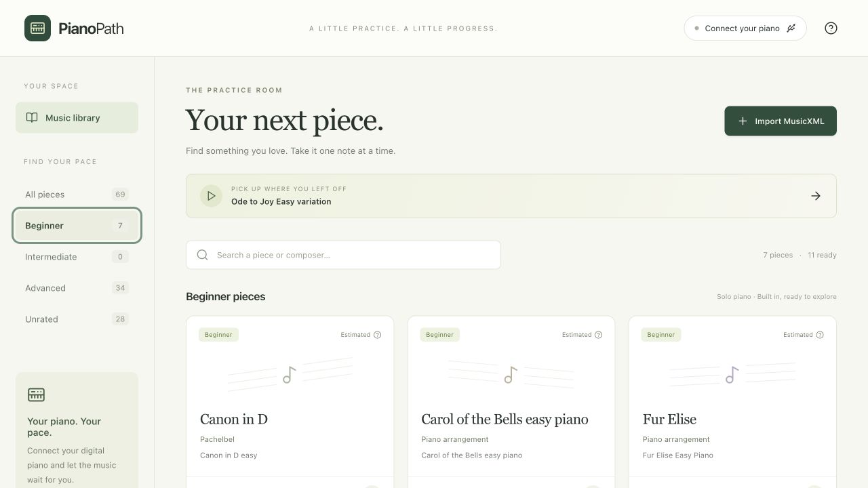The height and width of the screenshot is (488, 868).
Task: Click the PianoPath keyboard logo icon
Action: click(x=37, y=28)
